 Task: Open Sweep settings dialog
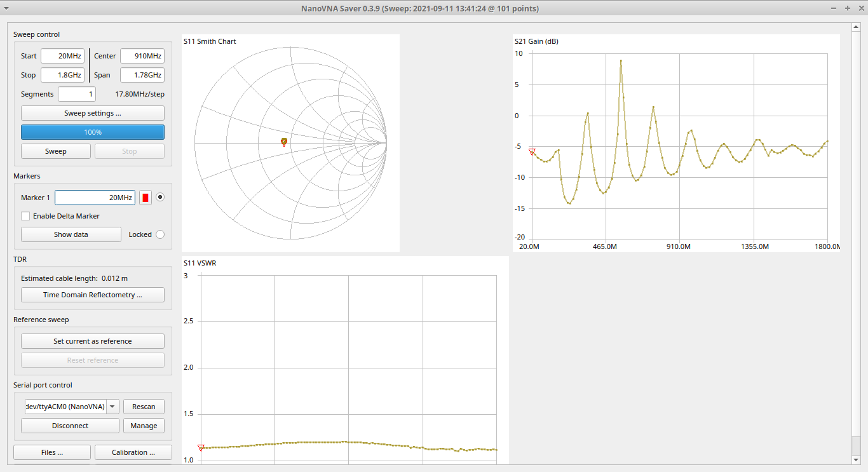(93, 113)
